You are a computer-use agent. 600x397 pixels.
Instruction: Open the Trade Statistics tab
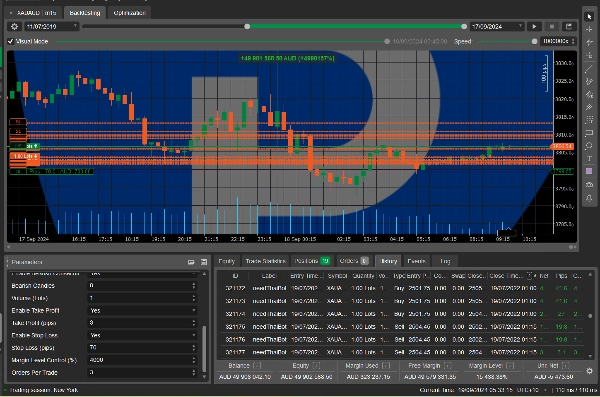tap(265, 261)
